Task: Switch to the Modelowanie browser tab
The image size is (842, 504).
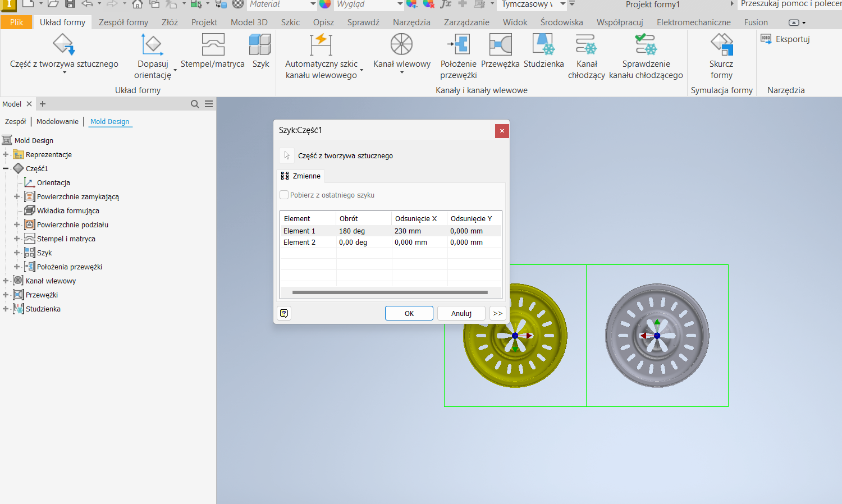Action: tap(57, 121)
